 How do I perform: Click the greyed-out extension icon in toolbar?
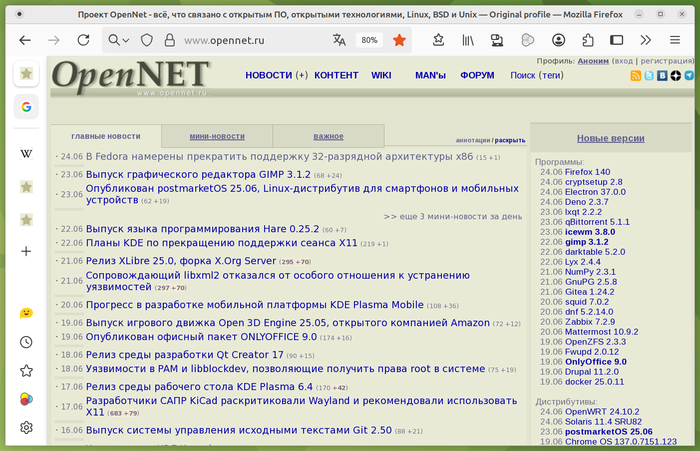pos(528,40)
